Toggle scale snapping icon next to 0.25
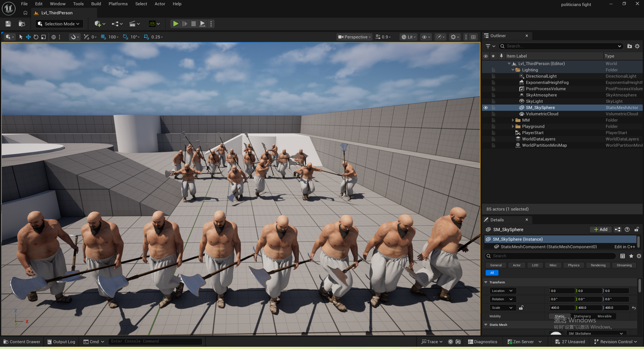644x349 pixels. click(x=146, y=37)
